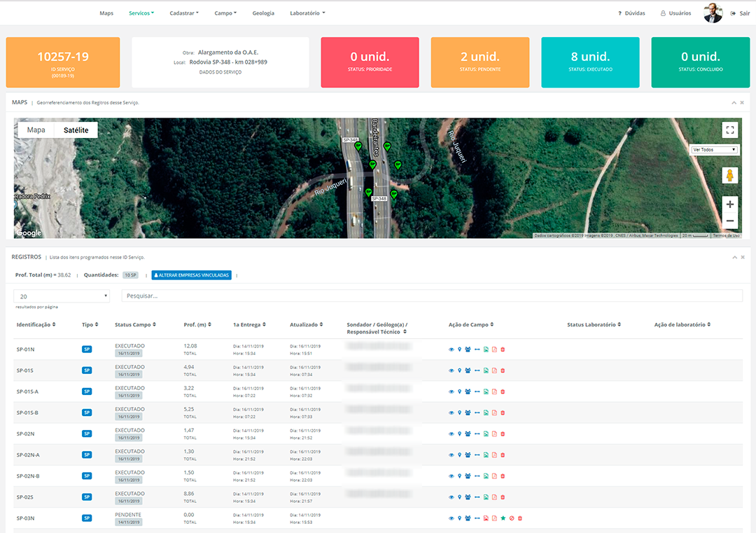Switch the map to Satélite view
The height and width of the screenshot is (533, 756).
[x=76, y=130]
